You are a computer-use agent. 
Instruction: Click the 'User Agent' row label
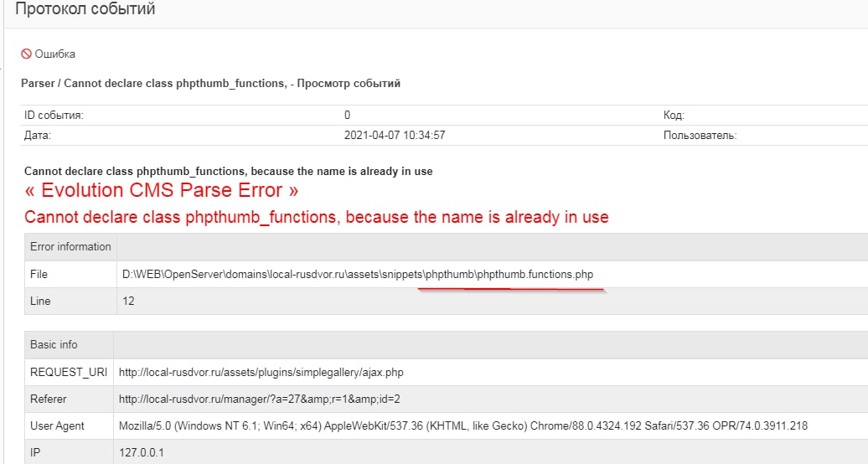coord(57,425)
